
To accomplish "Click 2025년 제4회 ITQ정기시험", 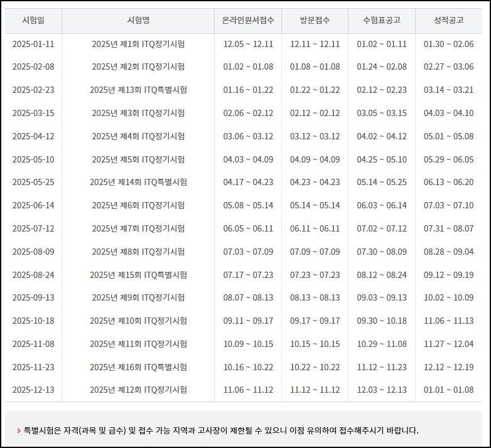I will coord(138,136).
